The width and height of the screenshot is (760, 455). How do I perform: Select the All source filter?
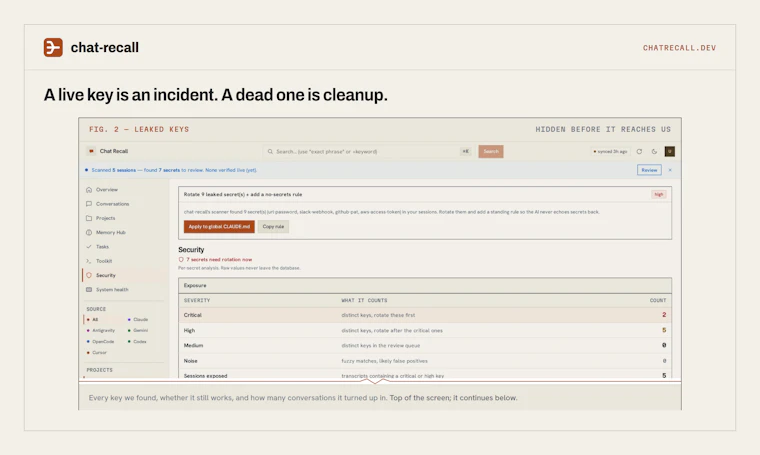(x=95, y=320)
